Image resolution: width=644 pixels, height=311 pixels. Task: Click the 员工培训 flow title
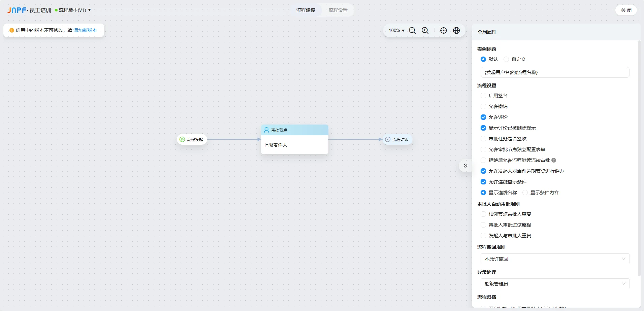(40, 10)
